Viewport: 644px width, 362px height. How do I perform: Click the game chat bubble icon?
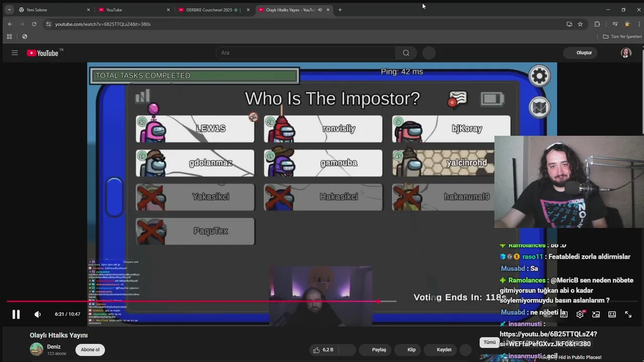[x=458, y=99]
